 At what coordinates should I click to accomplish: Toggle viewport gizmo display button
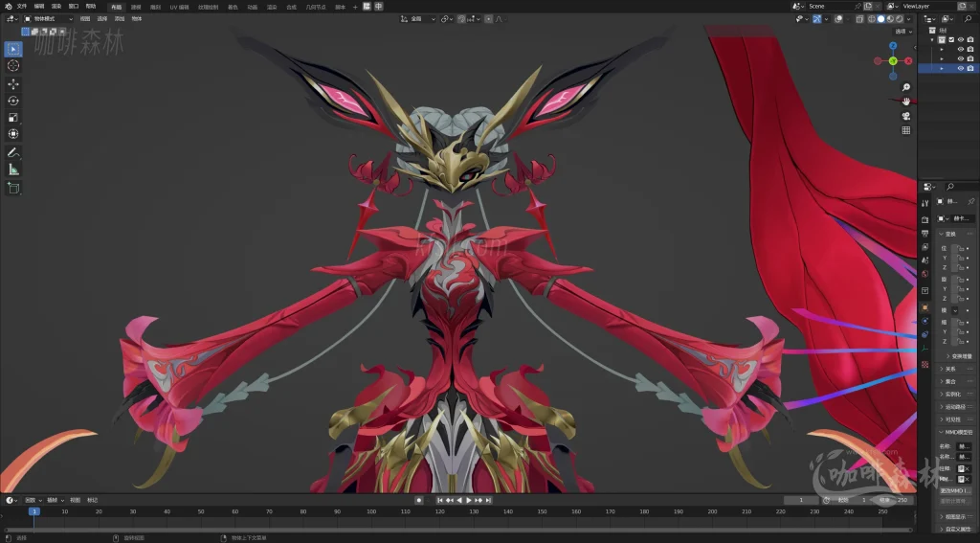[x=817, y=19]
